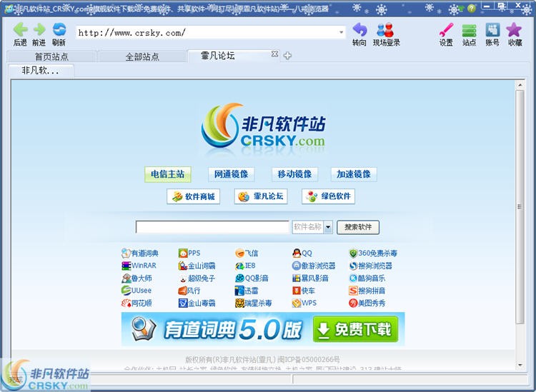Add a new tab with plus icon
The height and width of the screenshot is (392, 536).
(287, 56)
